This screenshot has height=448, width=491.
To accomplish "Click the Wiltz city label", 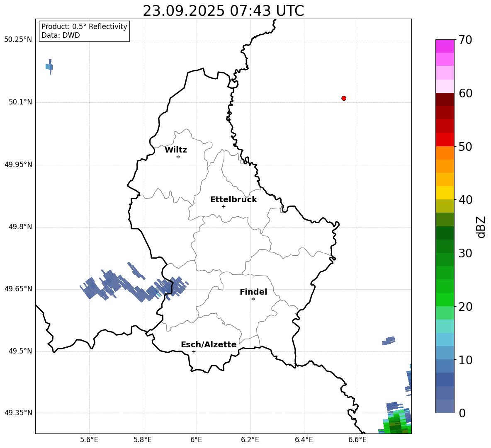I will [176, 150].
